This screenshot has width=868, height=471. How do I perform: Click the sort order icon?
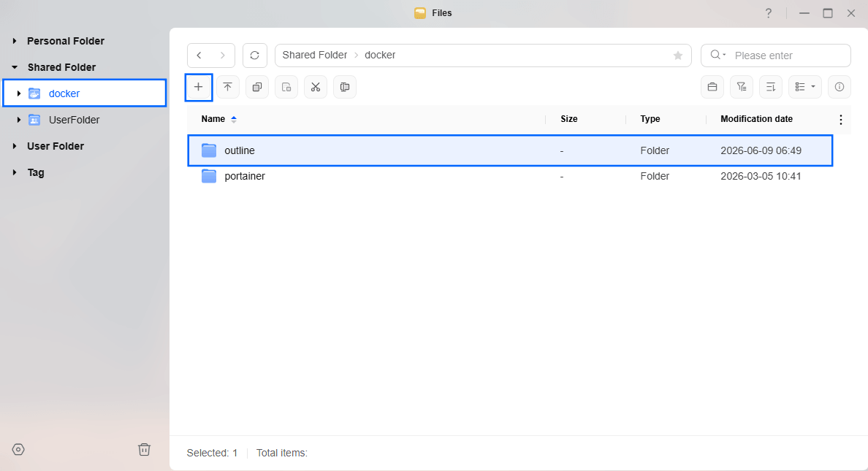(771, 87)
